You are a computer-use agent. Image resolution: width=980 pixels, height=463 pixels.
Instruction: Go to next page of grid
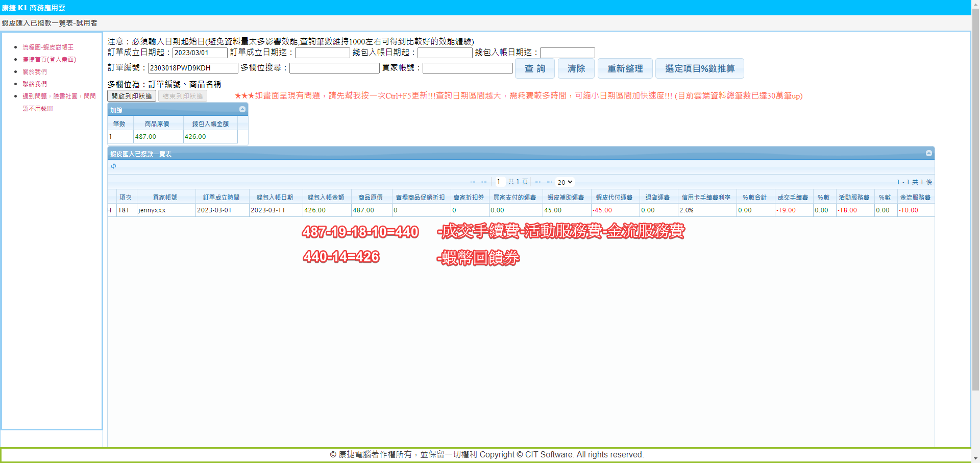tap(538, 182)
